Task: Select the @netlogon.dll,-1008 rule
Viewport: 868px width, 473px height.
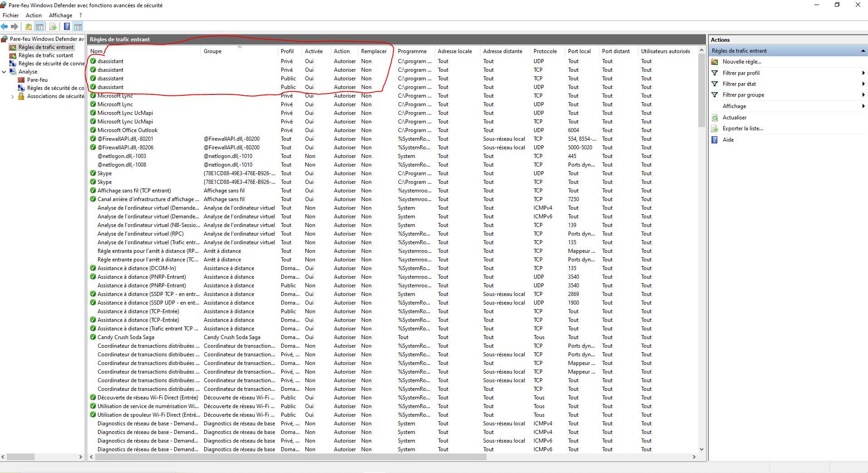Action: pos(122,165)
